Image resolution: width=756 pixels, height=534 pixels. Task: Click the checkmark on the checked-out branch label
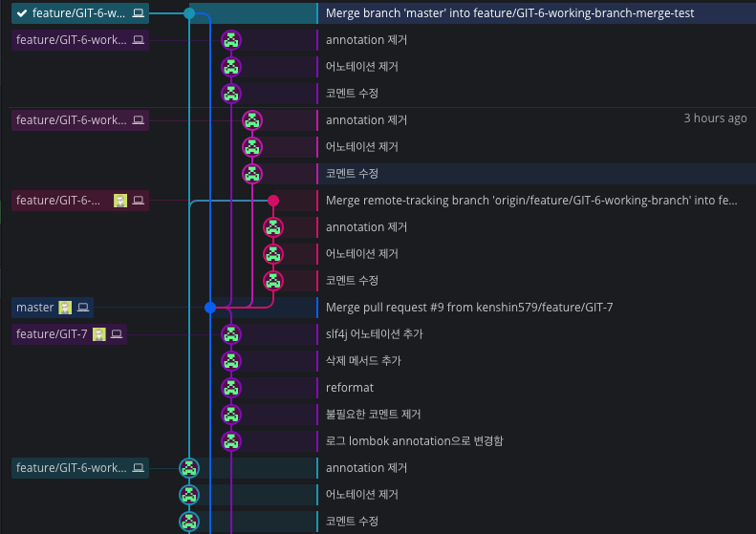pyautogui.click(x=22, y=13)
